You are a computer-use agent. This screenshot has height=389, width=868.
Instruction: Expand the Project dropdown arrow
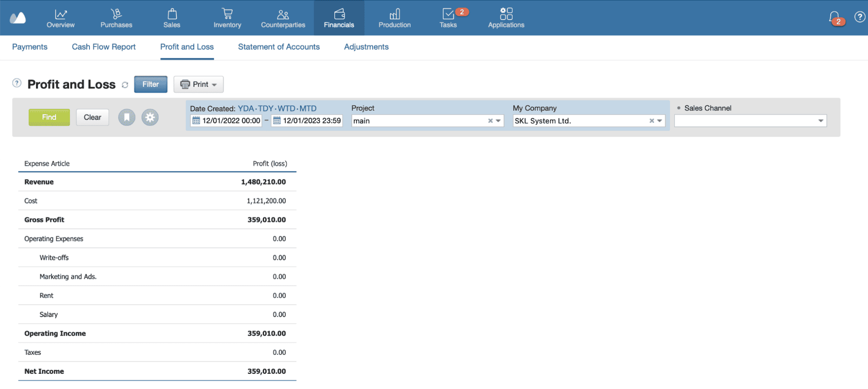(498, 121)
